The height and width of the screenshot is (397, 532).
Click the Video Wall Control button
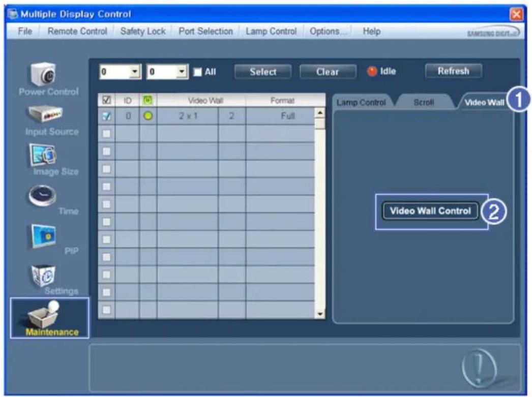click(x=431, y=211)
